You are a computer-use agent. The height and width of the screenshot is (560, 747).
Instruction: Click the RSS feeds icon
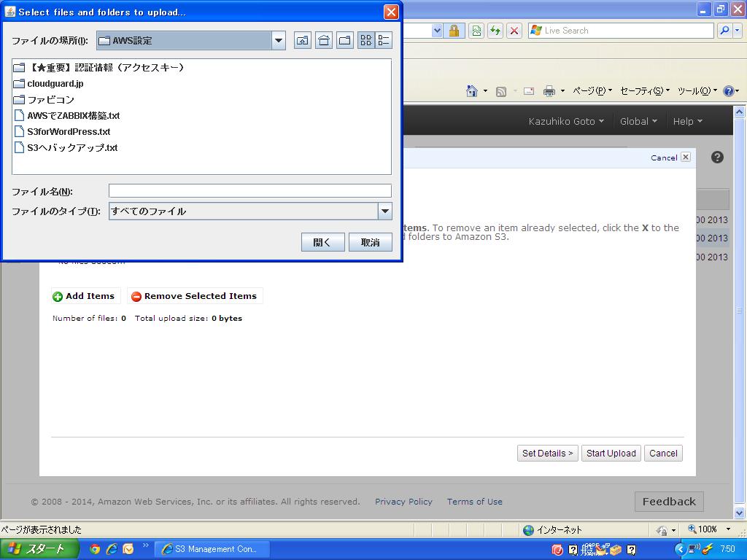[x=500, y=91]
